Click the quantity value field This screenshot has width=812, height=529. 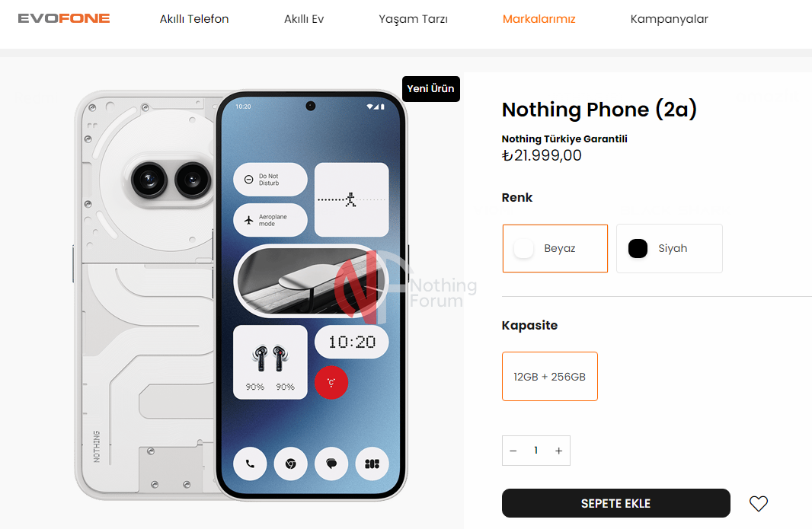536,451
